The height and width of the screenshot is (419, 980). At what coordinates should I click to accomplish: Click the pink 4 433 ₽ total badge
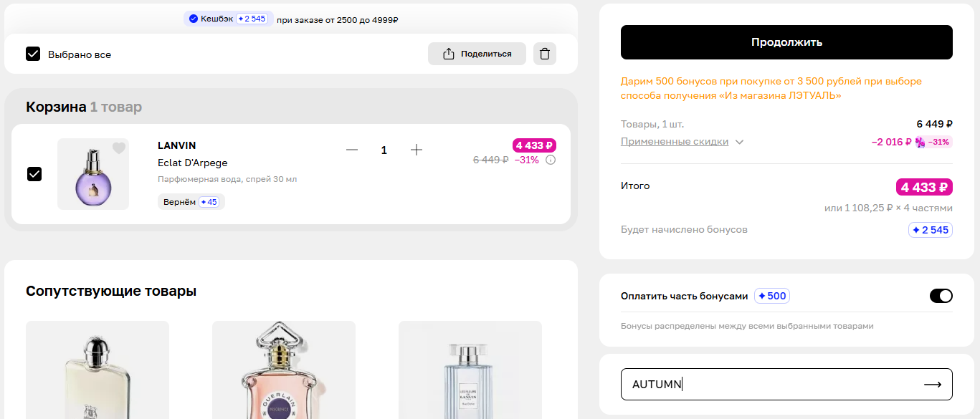point(924,188)
